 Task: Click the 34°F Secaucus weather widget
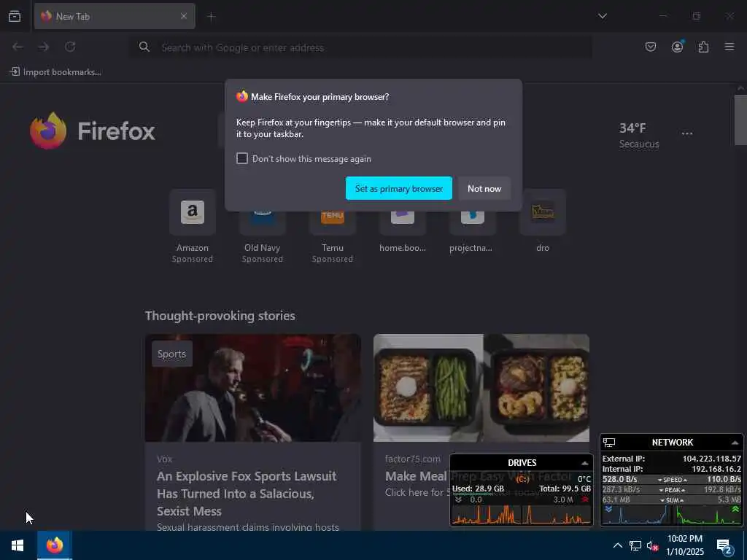point(639,135)
